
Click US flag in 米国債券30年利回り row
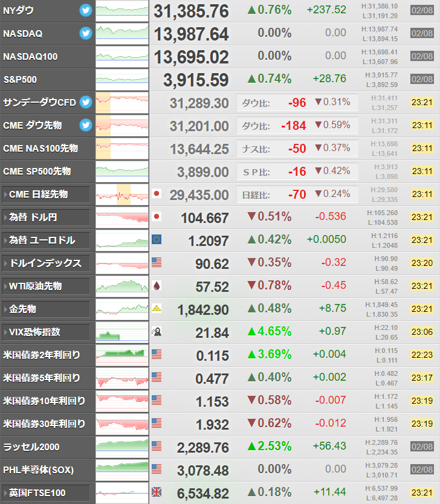157,423
